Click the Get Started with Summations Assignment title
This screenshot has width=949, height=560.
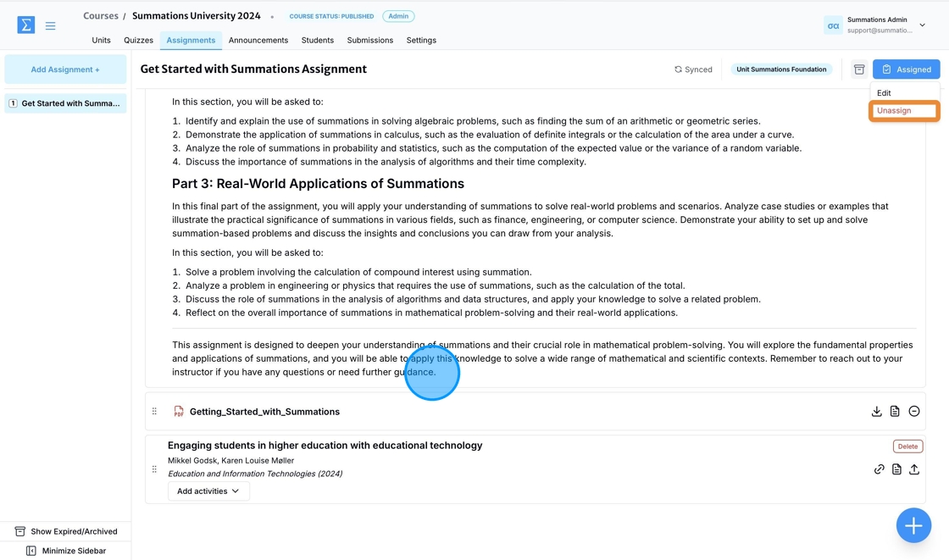[x=253, y=69]
